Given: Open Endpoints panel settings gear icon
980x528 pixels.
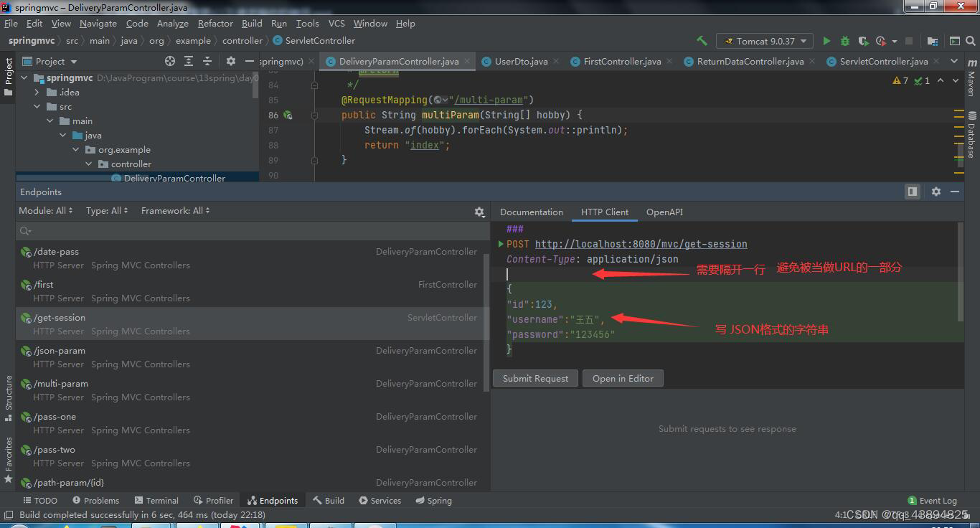Looking at the screenshot, I should pos(479,212).
